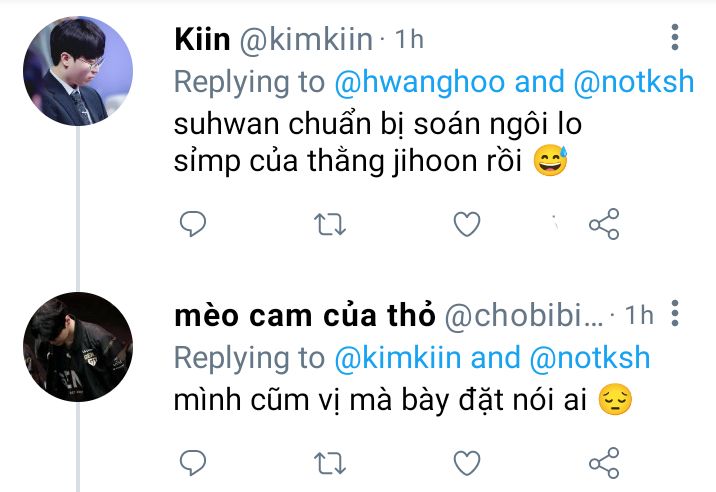
Task: Retweet mèo cam của thỏ's tweet
Action: (330, 463)
